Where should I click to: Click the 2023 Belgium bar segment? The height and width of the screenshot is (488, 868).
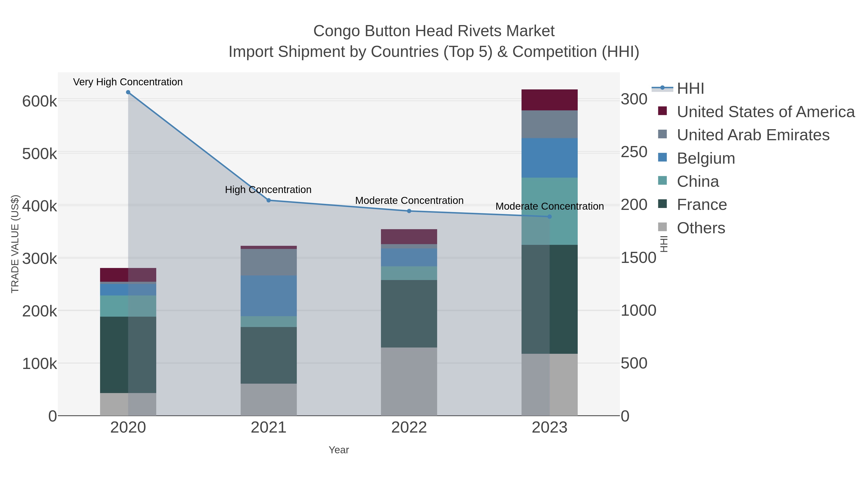point(549,158)
